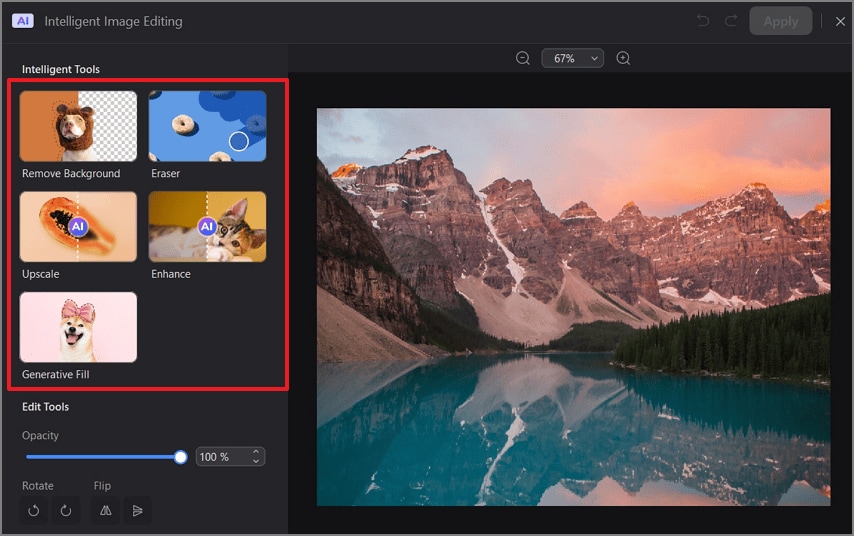Increase opacity with the up stepper arrow

[256, 452]
